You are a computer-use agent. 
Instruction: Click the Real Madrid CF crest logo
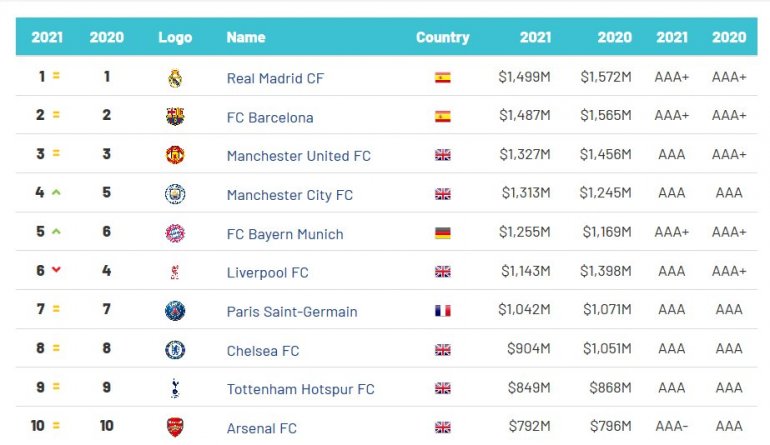[175, 78]
